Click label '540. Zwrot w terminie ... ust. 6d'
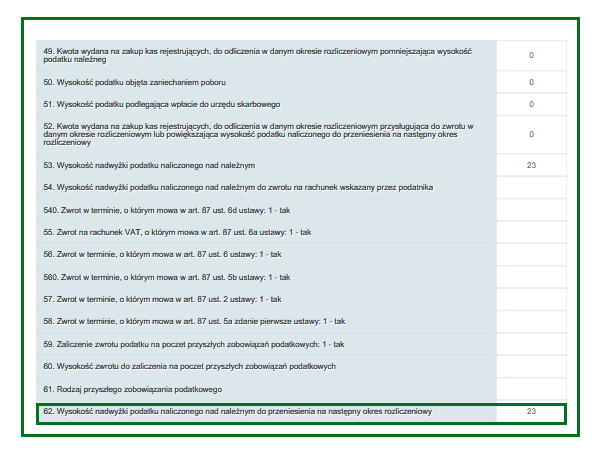The width and height of the screenshot is (605, 458). tap(167, 210)
